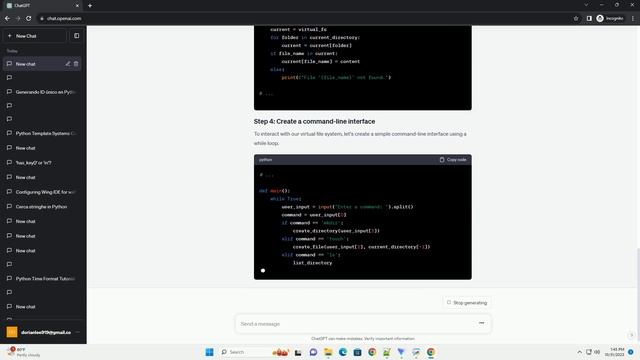Screen dimensions: 640x360
Task: Open the Generando ID único en Python chat
Action: [x=42, y=92]
